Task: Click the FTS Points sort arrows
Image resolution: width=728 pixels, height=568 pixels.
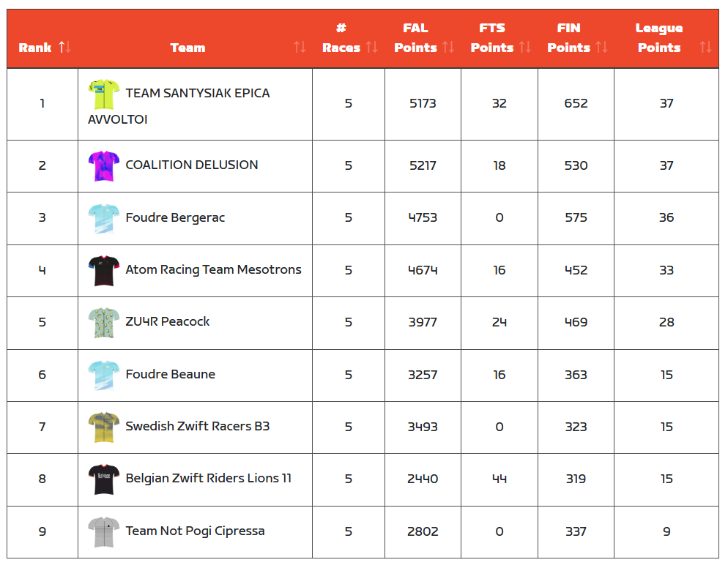Action: pos(524,48)
